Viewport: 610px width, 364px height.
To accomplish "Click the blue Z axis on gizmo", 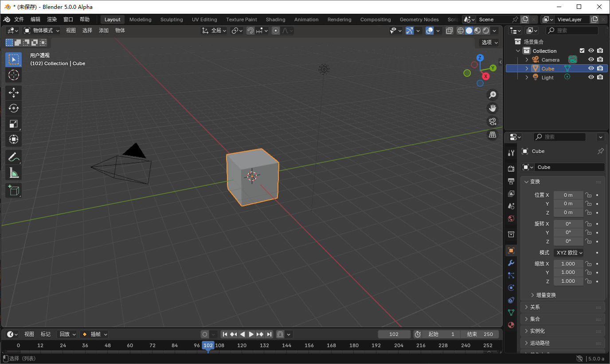I will (480, 58).
